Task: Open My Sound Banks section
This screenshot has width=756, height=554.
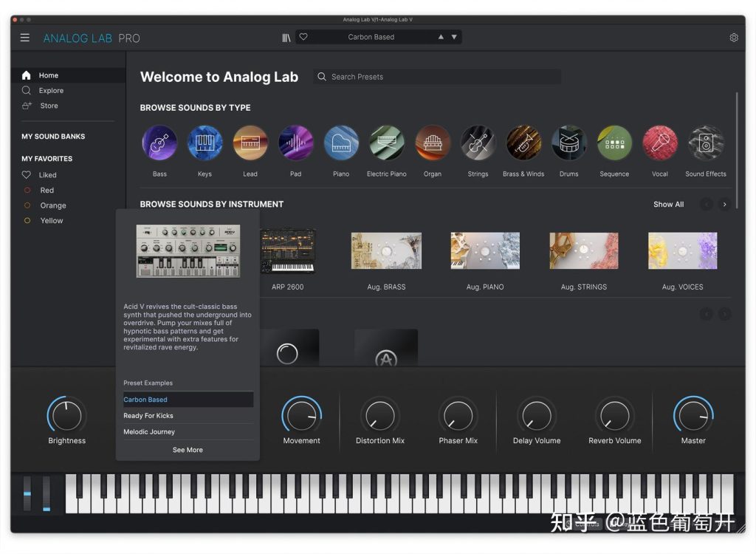Action: [53, 137]
